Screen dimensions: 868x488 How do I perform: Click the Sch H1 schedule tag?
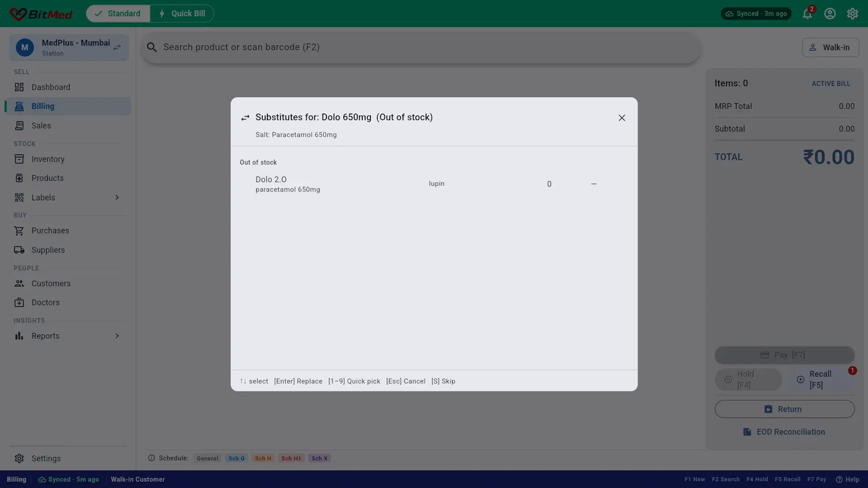291,459
